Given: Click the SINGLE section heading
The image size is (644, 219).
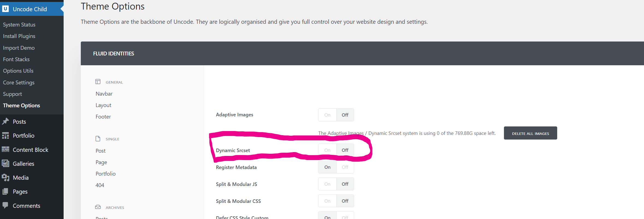Looking at the screenshot, I should tap(112, 139).
